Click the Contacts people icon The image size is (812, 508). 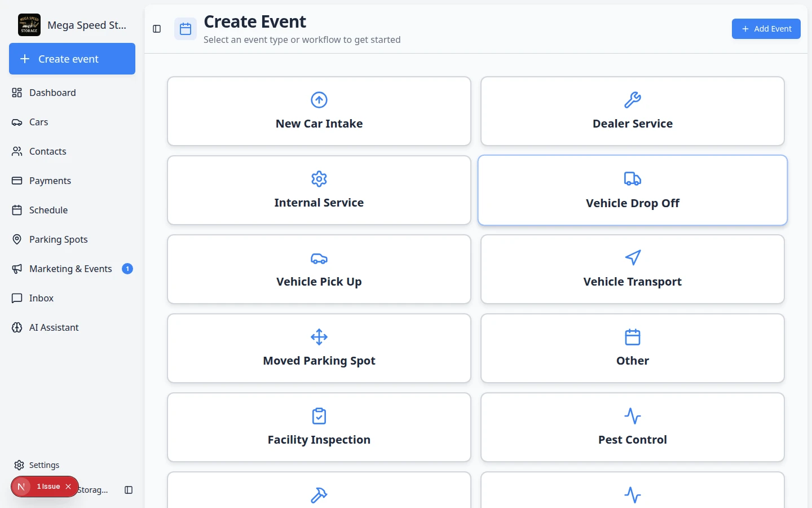pos(17,151)
